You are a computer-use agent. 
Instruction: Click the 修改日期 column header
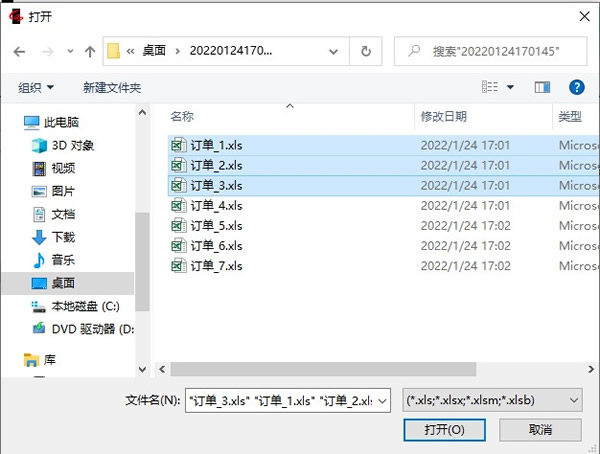point(444,117)
